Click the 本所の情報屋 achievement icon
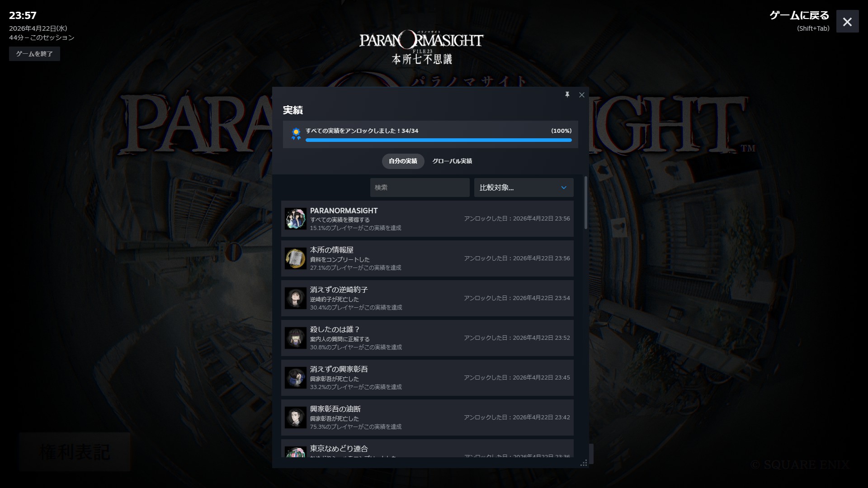Screen dimensions: 868x488 [296, 258]
